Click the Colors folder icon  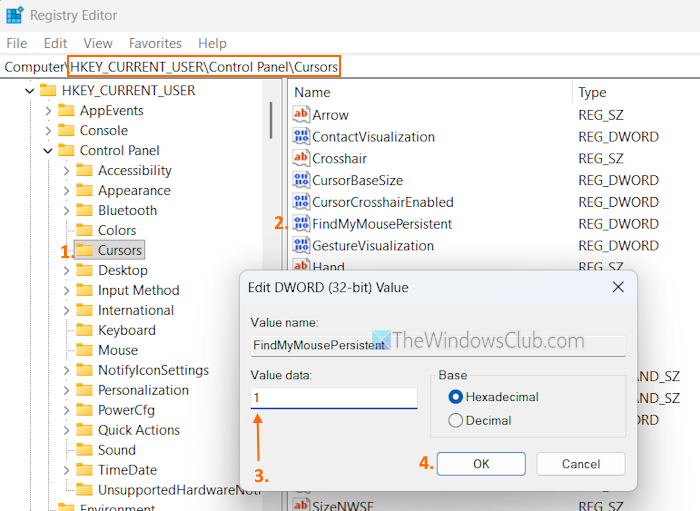point(84,230)
